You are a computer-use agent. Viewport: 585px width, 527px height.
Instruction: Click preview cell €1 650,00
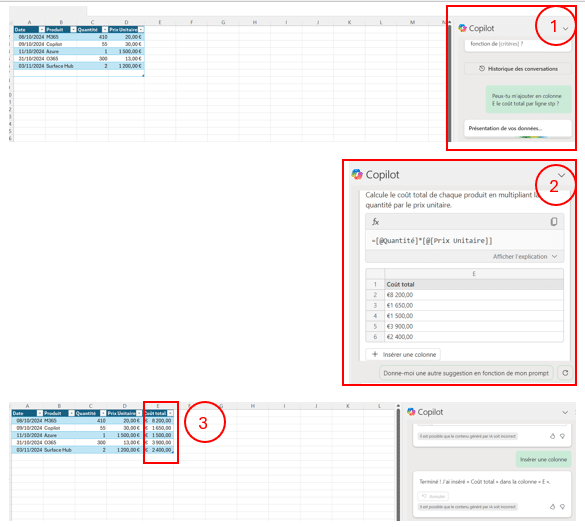474,305
